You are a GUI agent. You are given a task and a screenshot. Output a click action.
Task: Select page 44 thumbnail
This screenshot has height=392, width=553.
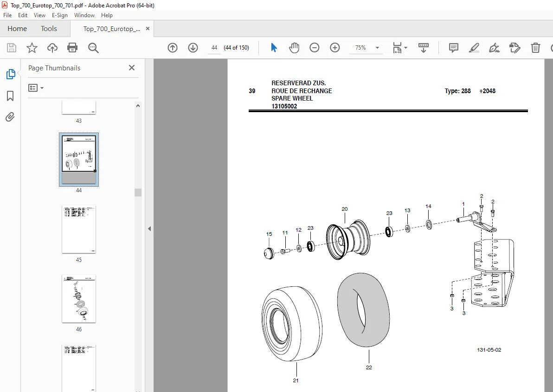click(x=79, y=159)
